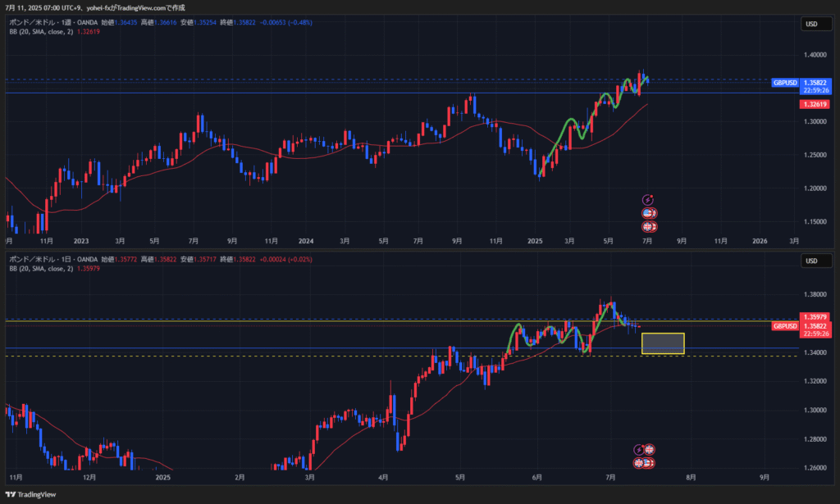Click the 1.40000 price level on weekly axis
The image size is (840, 504).
point(815,55)
